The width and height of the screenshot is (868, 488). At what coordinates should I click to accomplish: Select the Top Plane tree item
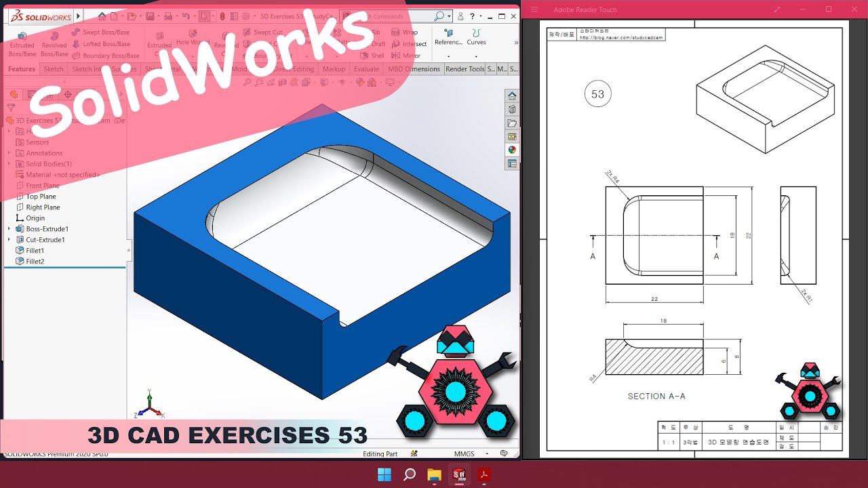[36, 197]
